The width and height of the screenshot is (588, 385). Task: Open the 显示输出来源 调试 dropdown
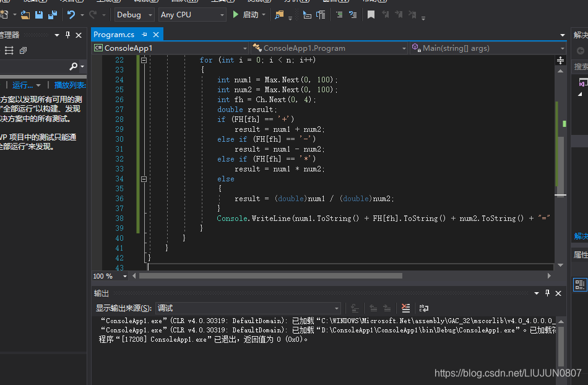point(248,308)
